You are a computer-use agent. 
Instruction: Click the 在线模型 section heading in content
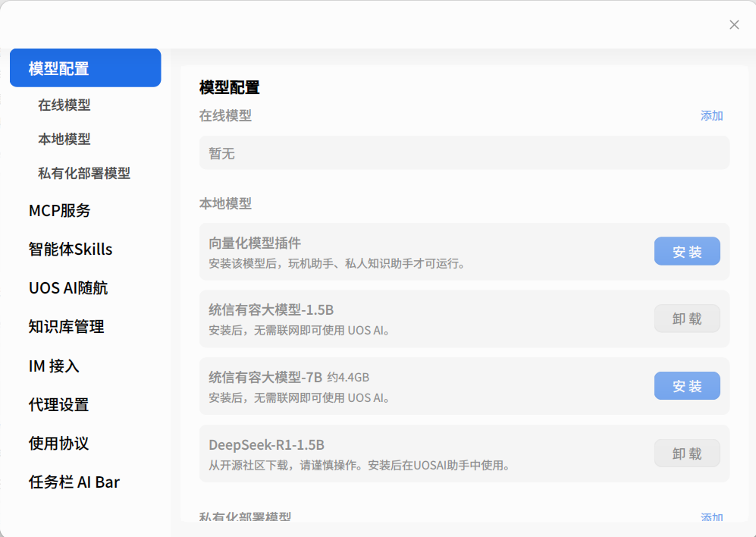[225, 116]
